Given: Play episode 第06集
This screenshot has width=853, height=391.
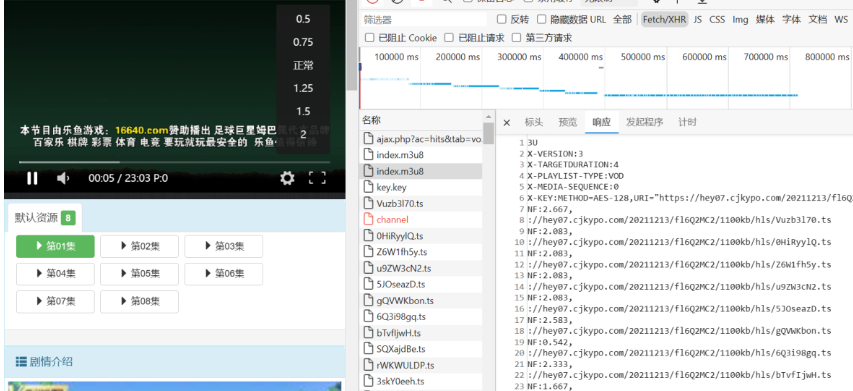Looking at the screenshot, I should [224, 274].
